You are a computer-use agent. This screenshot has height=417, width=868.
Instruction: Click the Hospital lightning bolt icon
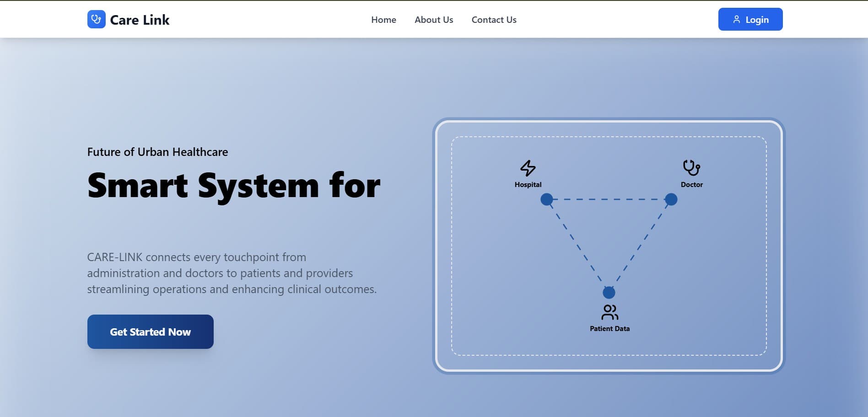(x=528, y=168)
